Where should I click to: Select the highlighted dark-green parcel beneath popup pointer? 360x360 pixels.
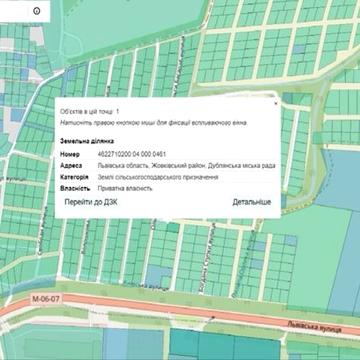[173, 228]
